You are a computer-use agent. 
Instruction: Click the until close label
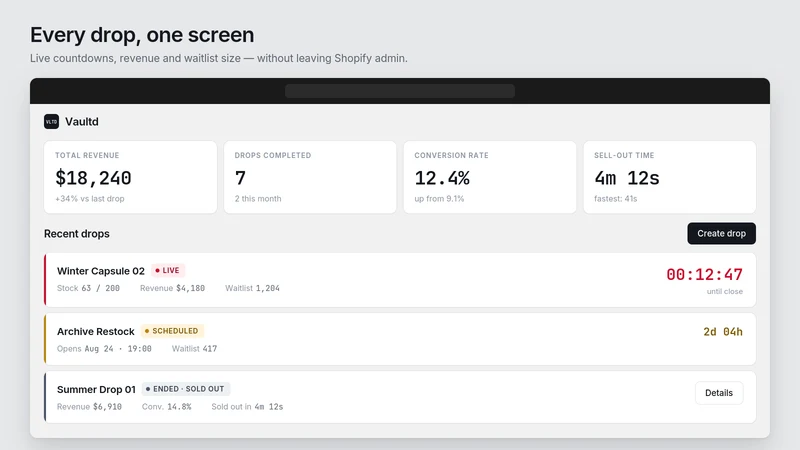[x=724, y=291]
